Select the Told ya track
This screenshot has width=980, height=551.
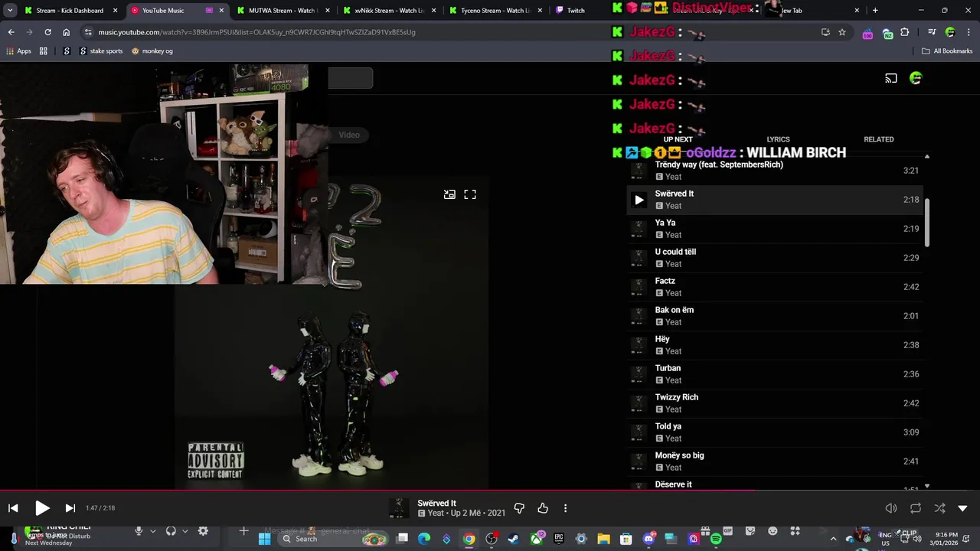(775, 432)
